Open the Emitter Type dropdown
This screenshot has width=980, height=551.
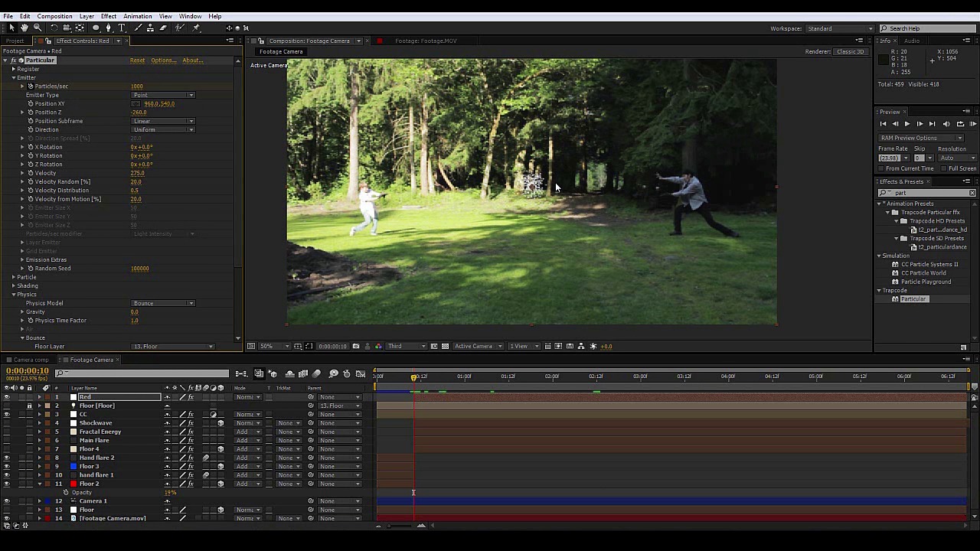point(163,95)
